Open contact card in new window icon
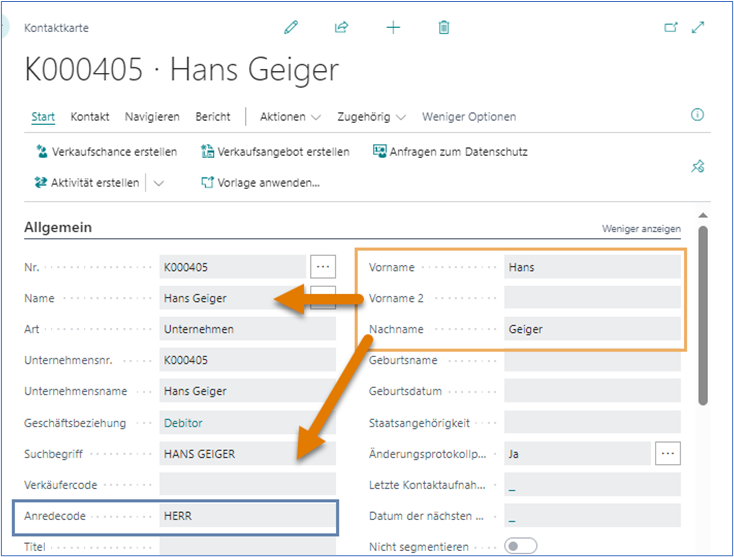The width and height of the screenshot is (734, 557). click(671, 28)
